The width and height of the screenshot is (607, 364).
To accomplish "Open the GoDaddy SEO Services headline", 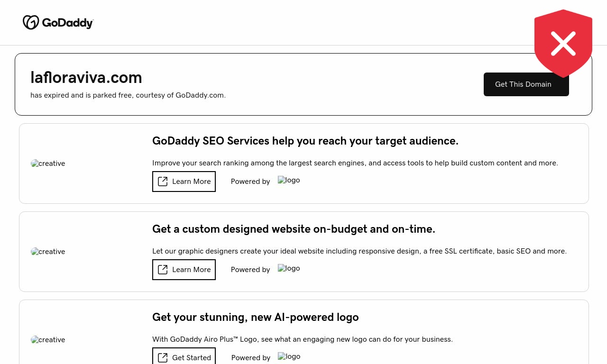I will pos(305,141).
